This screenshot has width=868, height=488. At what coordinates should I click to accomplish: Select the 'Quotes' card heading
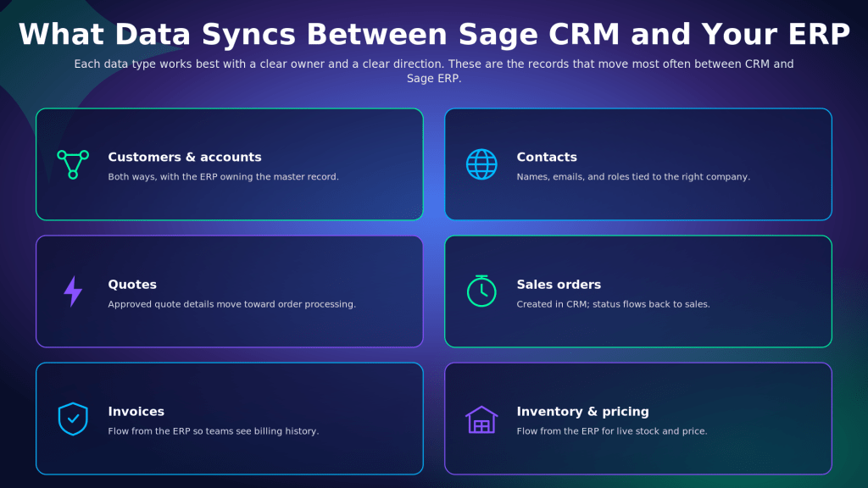132,285
